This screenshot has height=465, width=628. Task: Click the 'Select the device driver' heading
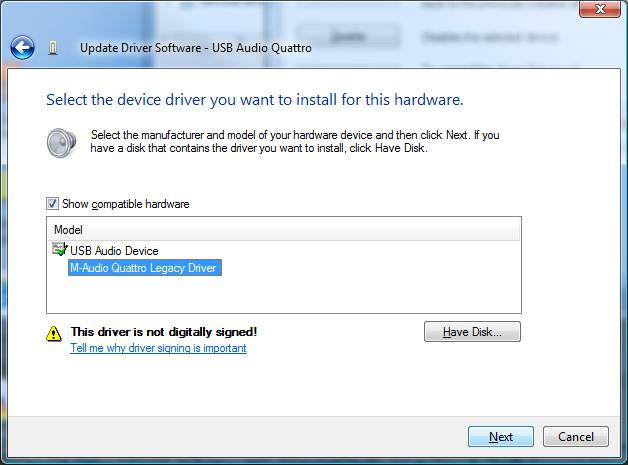tap(254, 100)
